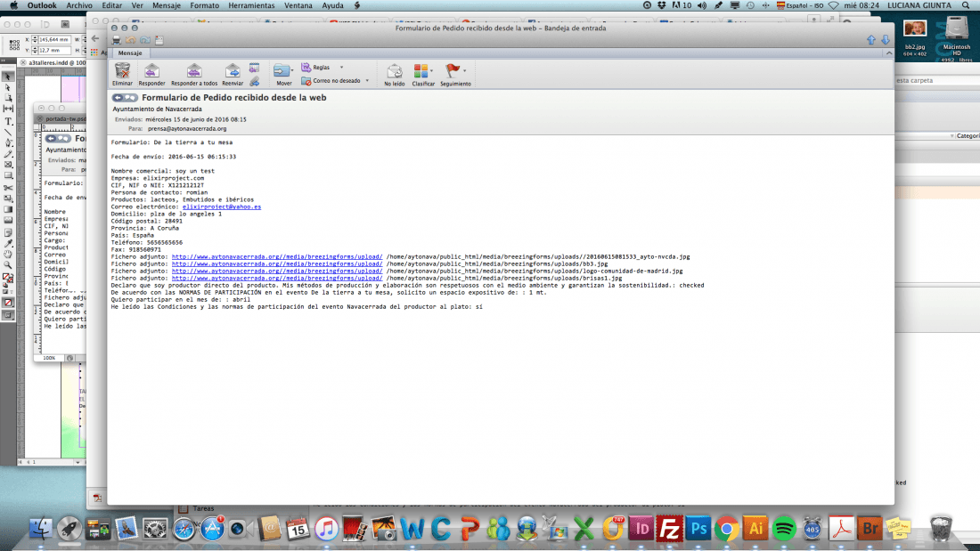Select InDesign Hand tool

tap(8, 255)
